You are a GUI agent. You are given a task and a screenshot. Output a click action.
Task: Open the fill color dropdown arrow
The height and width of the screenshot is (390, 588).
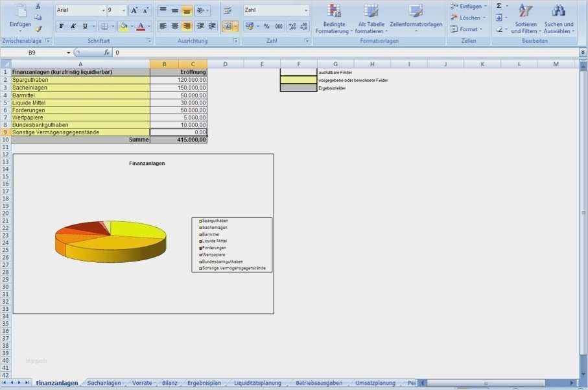[132, 26]
